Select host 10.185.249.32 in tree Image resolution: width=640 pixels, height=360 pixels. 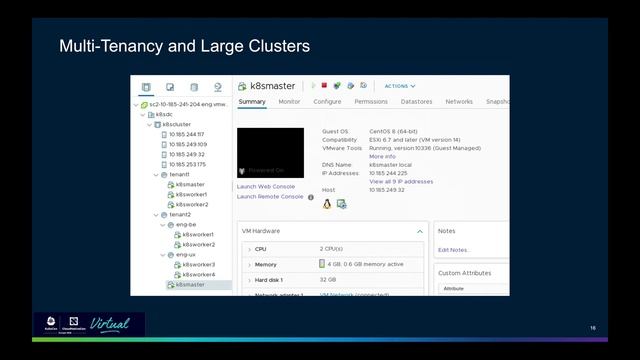tap(187, 155)
